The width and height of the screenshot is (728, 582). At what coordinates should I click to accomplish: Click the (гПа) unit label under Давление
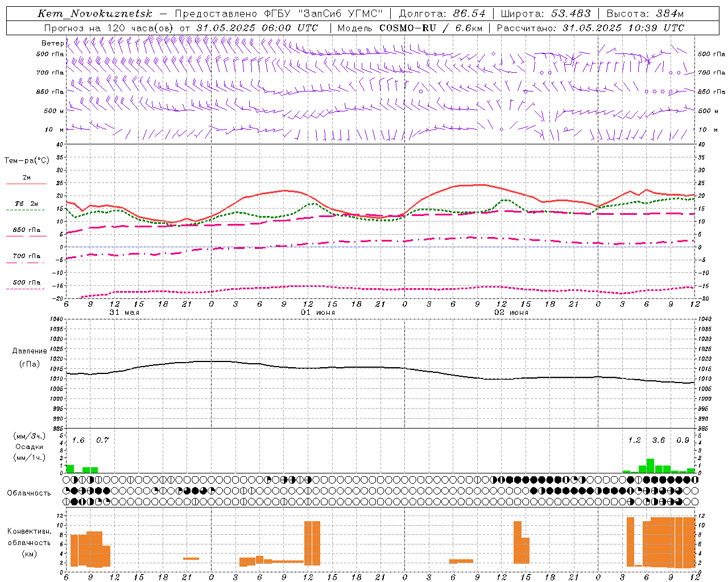[x=30, y=364]
